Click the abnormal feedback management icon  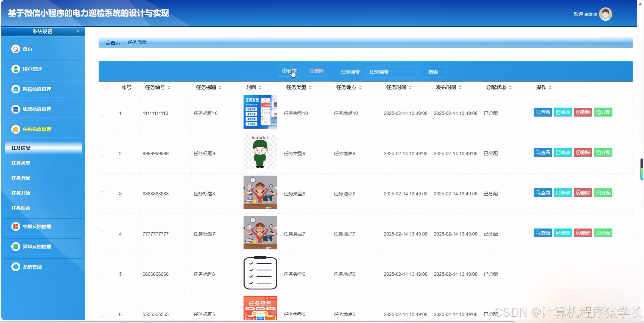coord(16,246)
